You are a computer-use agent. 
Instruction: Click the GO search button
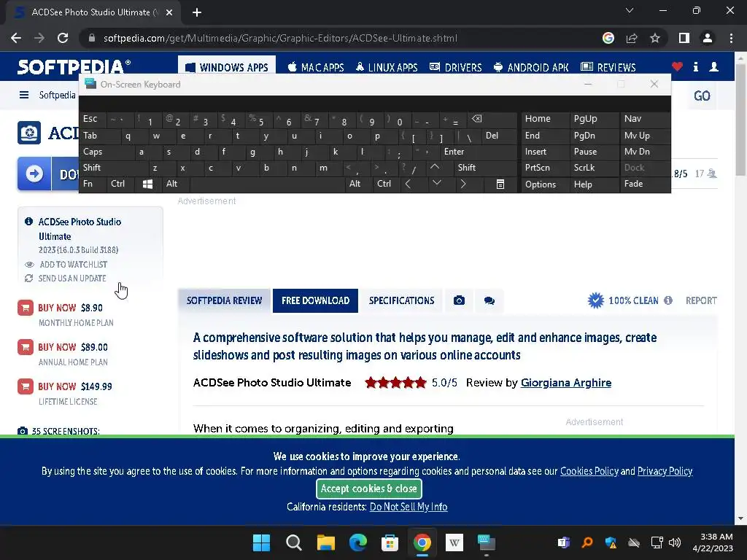click(702, 96)
